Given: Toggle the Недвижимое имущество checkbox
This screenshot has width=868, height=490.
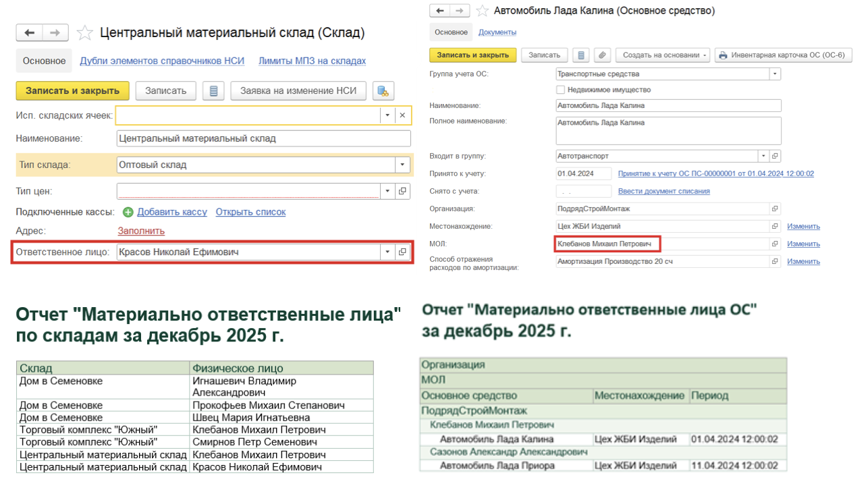Looking at the screenshot, I should (560, 90).
